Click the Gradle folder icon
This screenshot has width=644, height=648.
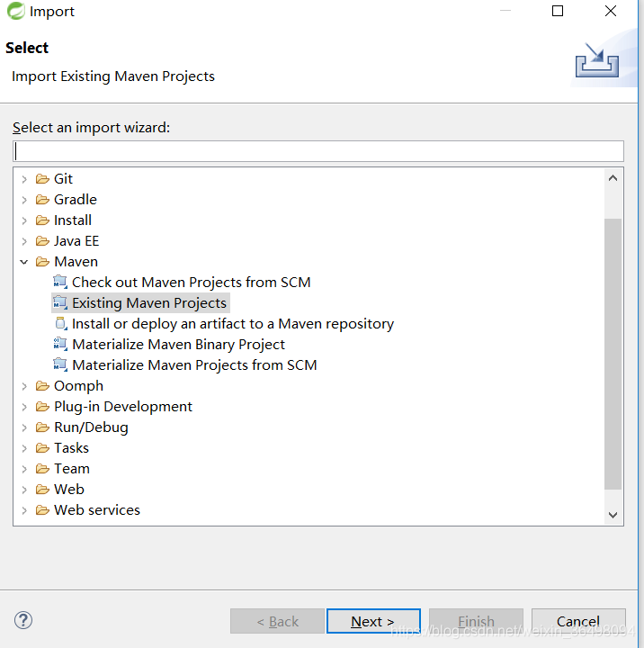click(42, 200)
